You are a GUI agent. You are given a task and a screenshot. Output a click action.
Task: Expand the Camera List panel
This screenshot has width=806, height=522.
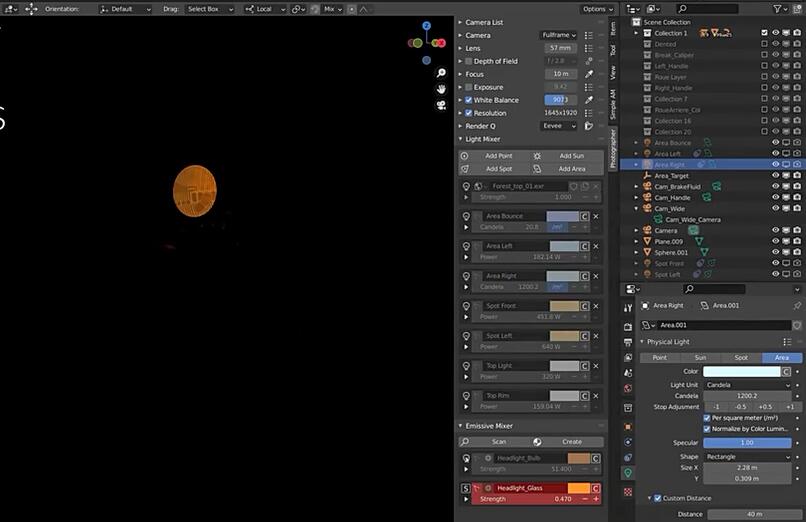point(461,22)
